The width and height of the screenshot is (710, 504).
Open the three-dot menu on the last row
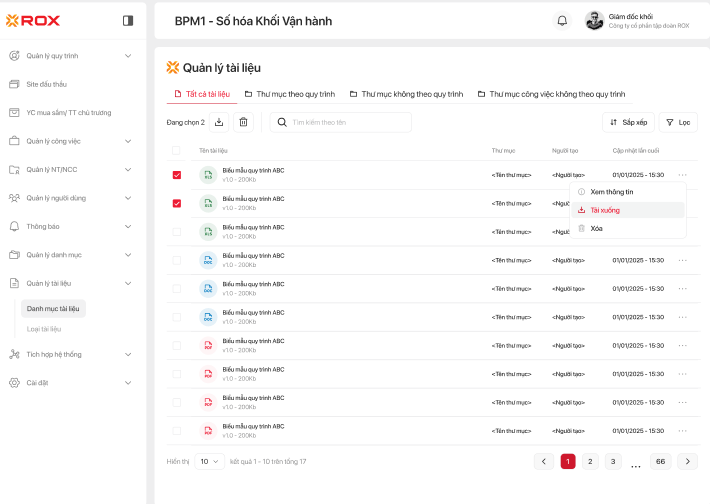[683, 431]
